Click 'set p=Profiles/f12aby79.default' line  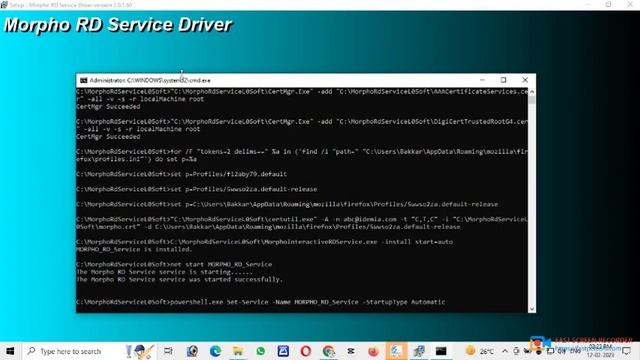pyautogui.click(x=182, y=174)
